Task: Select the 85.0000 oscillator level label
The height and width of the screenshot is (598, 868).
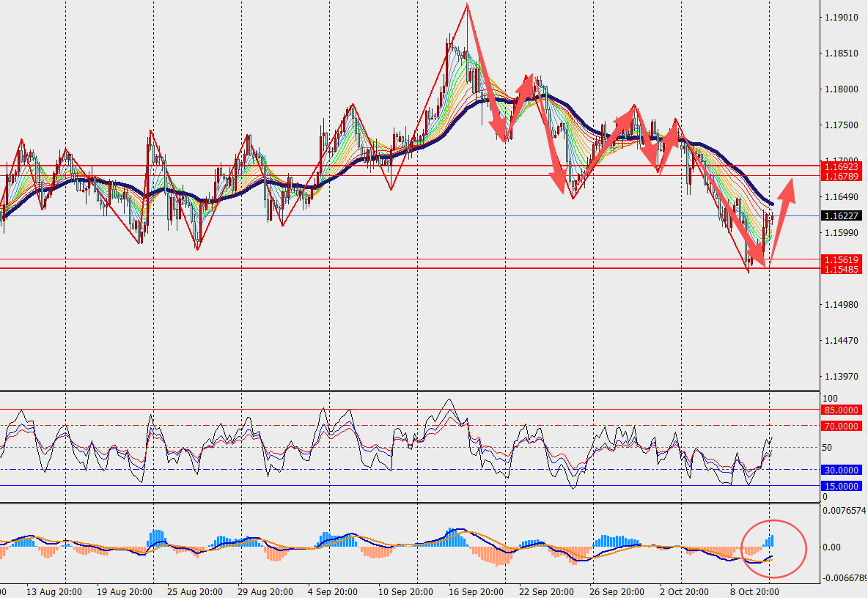Action: [x=841, y=410]
